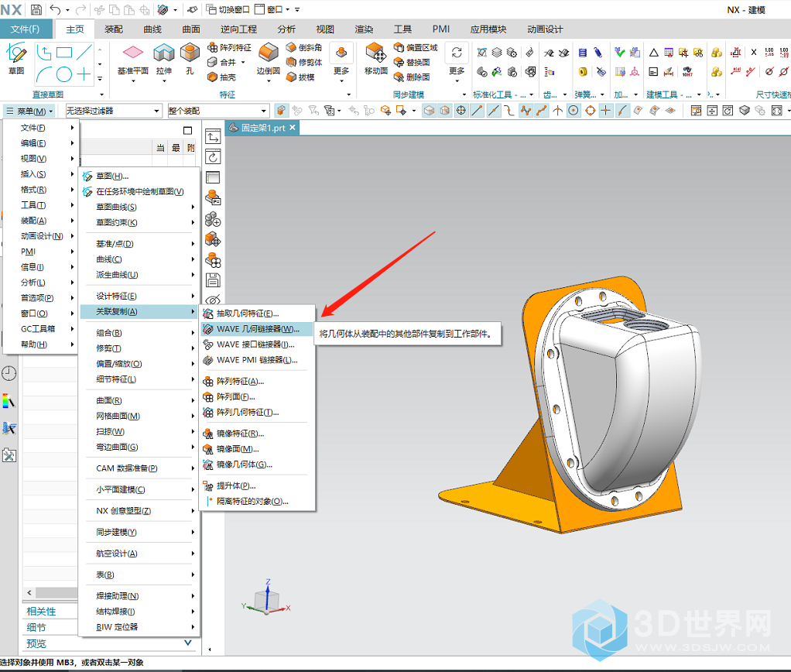This screenshot has height=672, width=791.
Task: Toggle the quadrant point snap option
Action: pyautogui.click(x=590, y=111)
